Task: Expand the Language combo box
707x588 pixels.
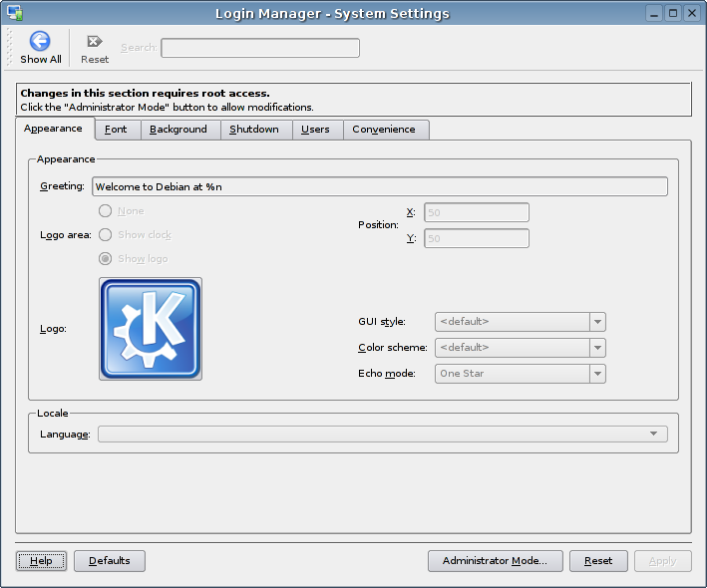Action: tap(382, 434)
